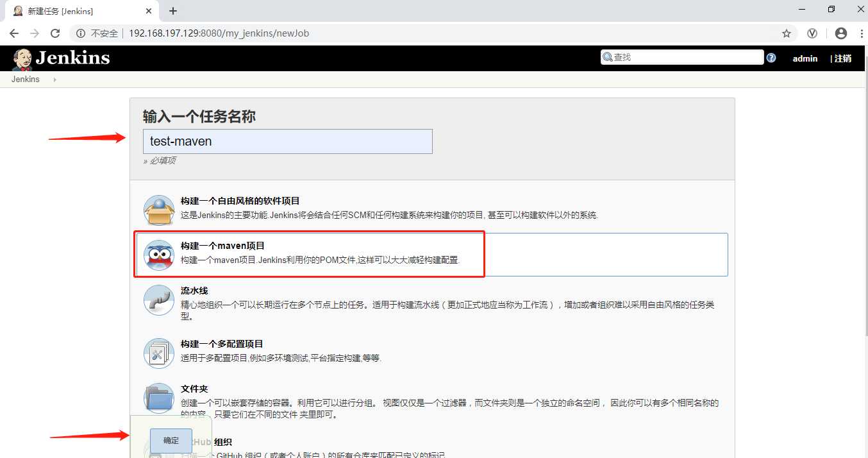Select the folder item icon
868x458 pixels.
[159, 398]
